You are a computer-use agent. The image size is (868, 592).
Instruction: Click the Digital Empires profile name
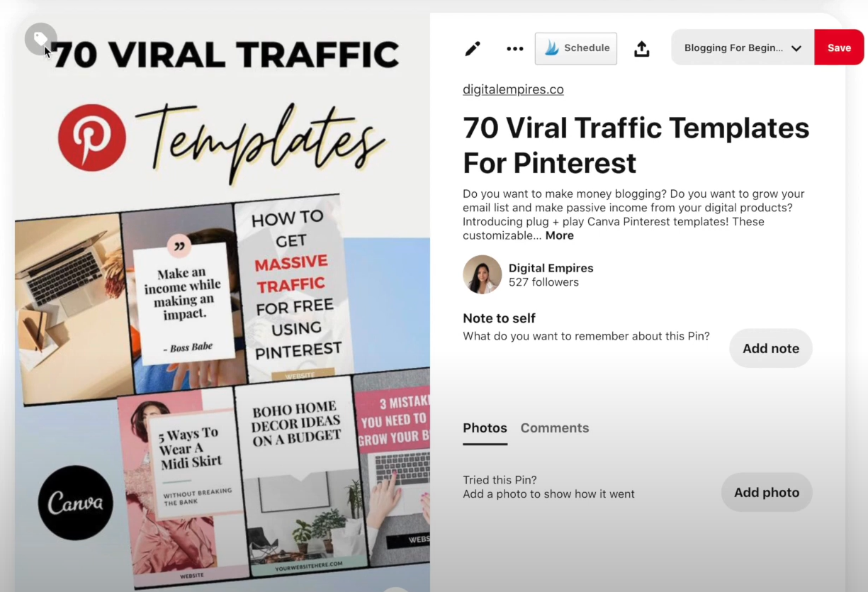point(551,268)
